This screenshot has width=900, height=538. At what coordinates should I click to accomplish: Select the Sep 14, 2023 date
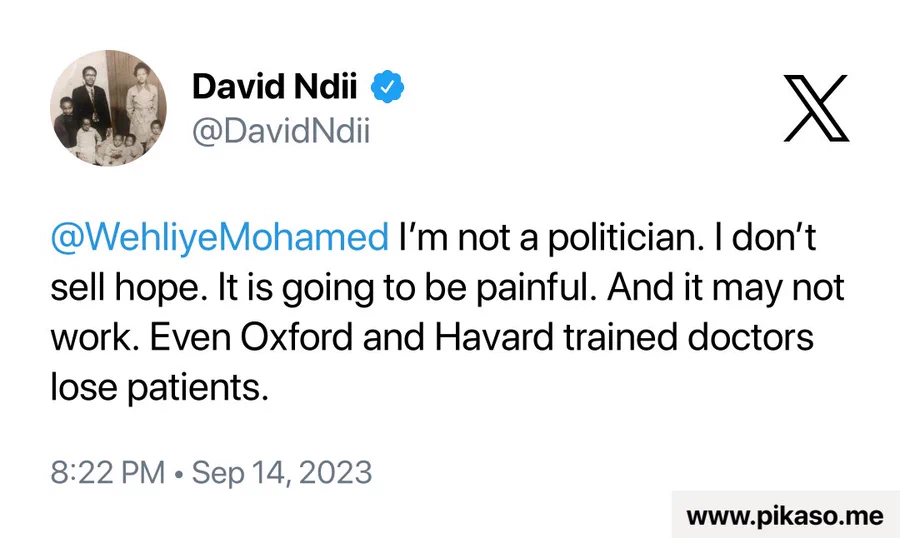point(282,471)
